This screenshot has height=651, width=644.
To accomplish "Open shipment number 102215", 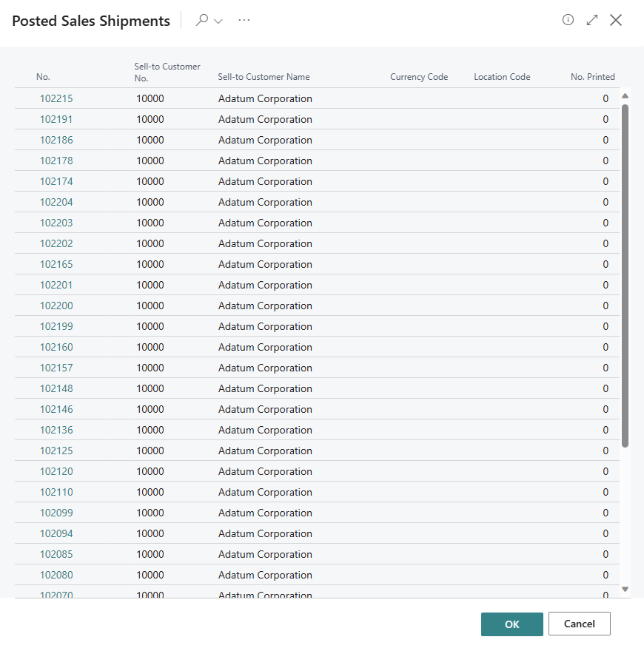I will coord(56,98).
